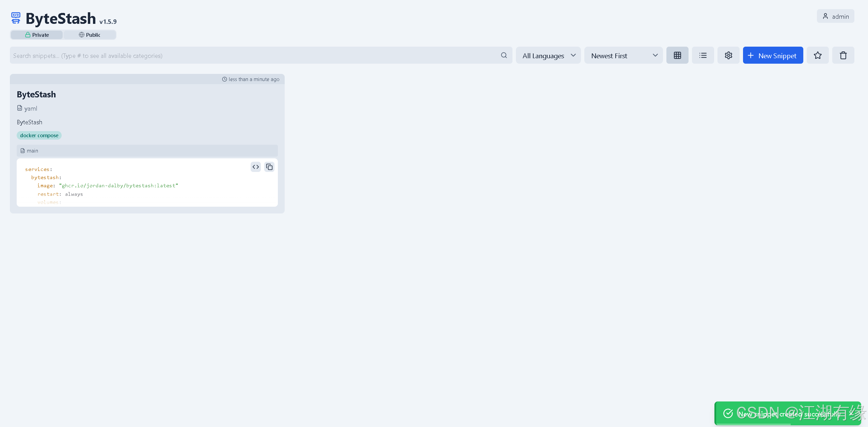868x427 pixels.
Task: Open the admin user menu
Action: coord(835,16)
